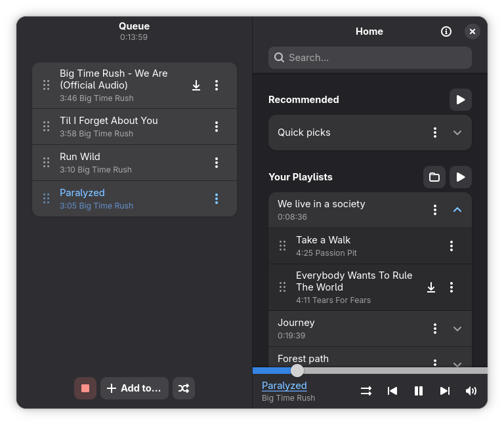Open options menu for Paralyzed in queue
Image resolution: width=504 pixels, height=425 pixels.
click(x=217, y=199)
